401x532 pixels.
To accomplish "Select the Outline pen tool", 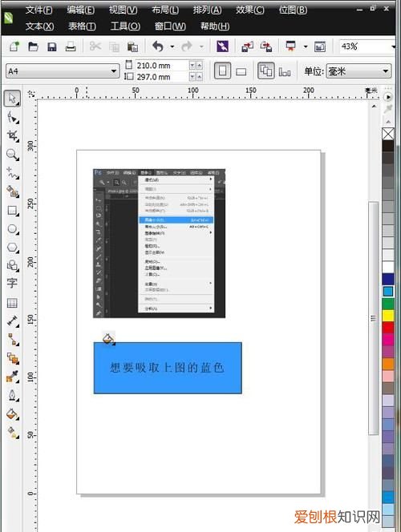I will tap(13, 395).
